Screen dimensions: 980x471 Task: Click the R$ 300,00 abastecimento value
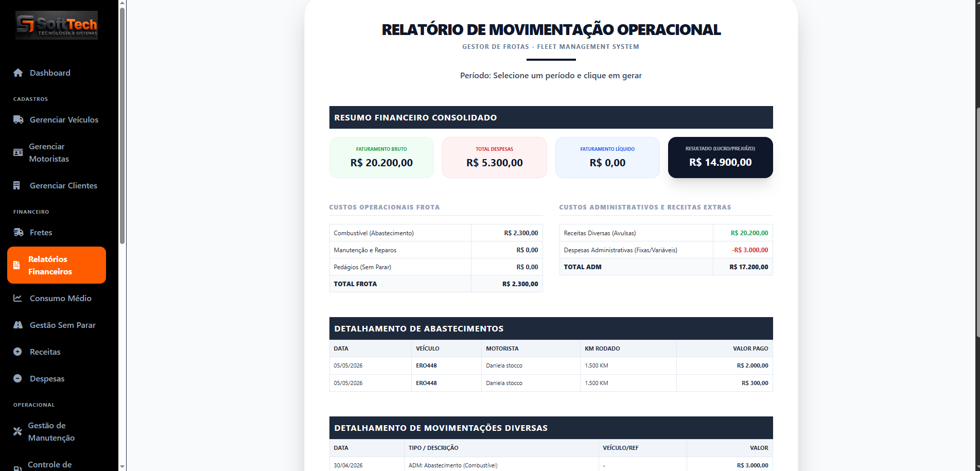click(x=755, y=383)
